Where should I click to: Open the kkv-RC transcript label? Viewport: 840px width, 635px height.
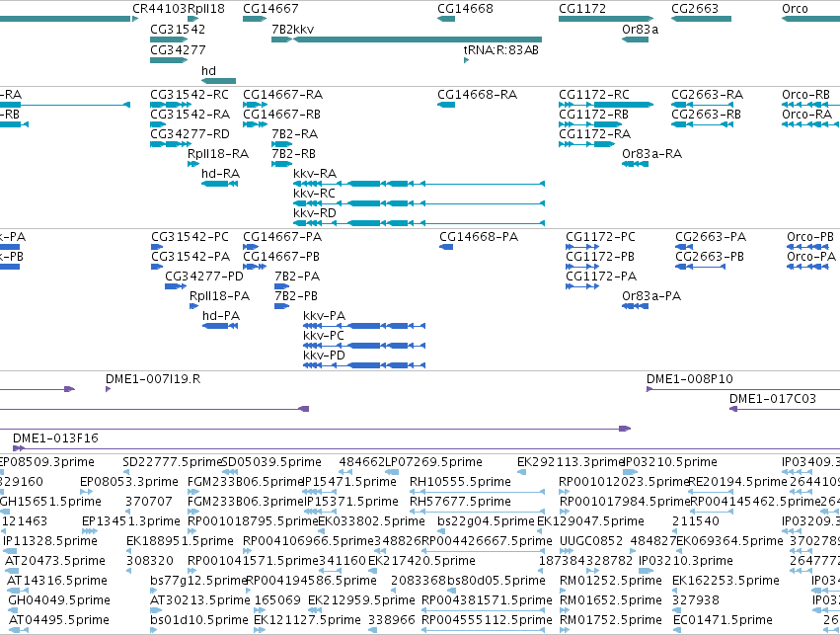click(314, 194)
